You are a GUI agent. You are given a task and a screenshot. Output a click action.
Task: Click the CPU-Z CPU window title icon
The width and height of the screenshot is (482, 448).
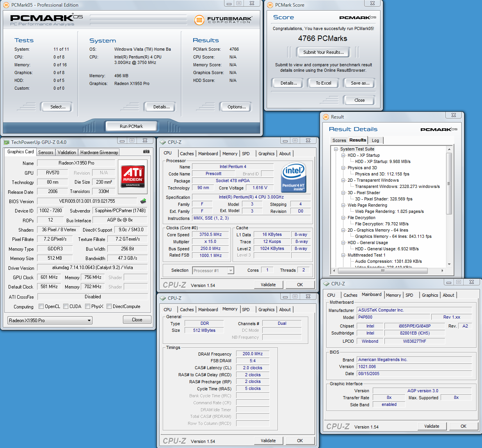point(163,142)
